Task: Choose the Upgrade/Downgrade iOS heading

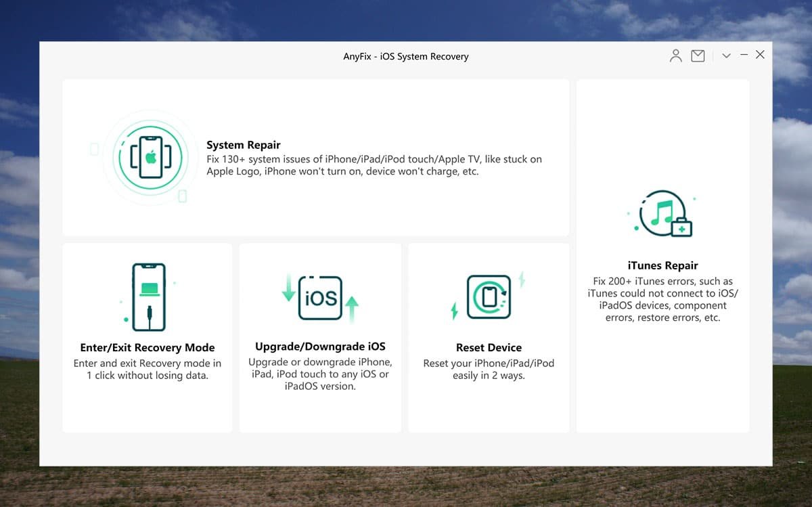Action: click(x=320, y=347)
